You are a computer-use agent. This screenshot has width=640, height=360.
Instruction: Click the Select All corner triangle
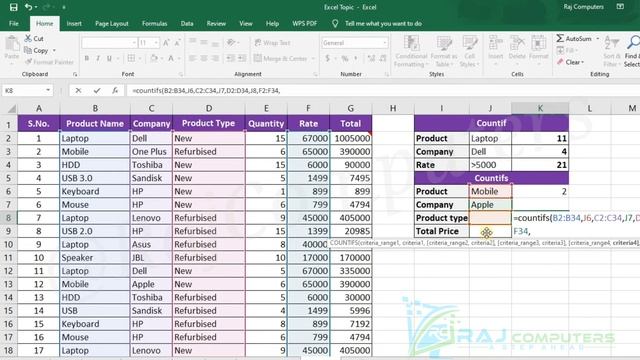12,109
